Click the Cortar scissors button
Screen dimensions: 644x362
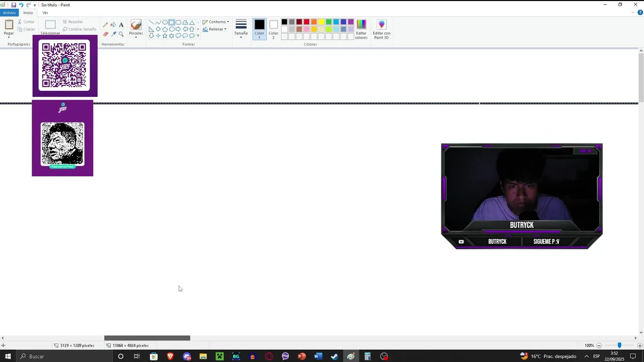(x=26, y=22)
